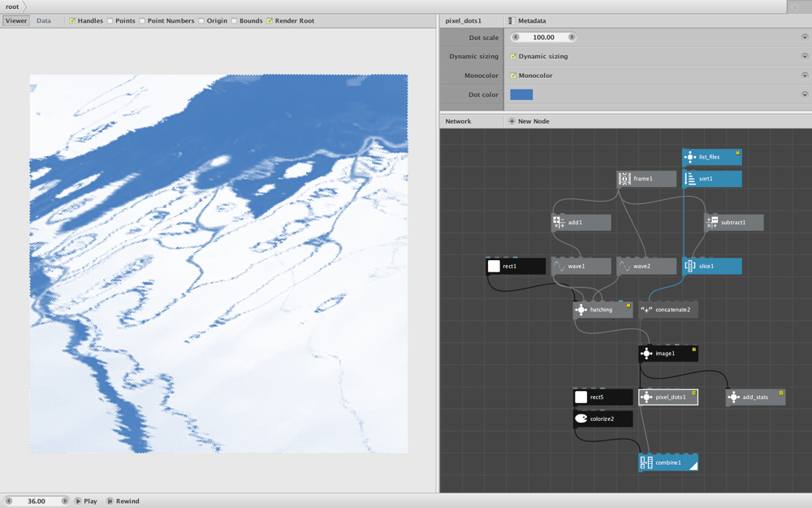Enable the Point Numbers checkbox
The image size is (812, 508).
pyautogui.click(x=142, y=21)
